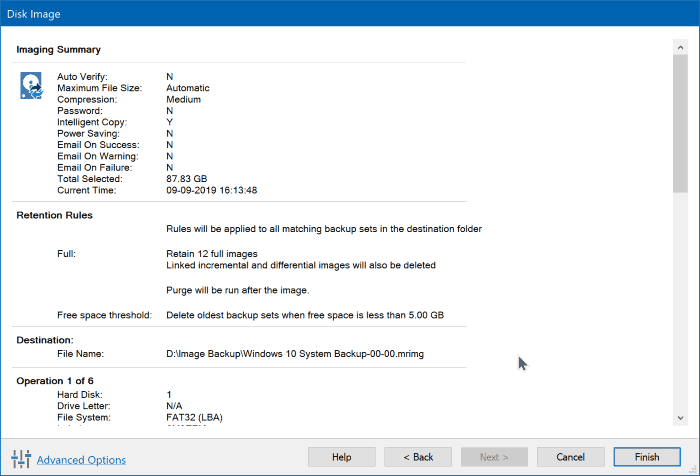
Task: Click the Help button
Action: [342, 457]
